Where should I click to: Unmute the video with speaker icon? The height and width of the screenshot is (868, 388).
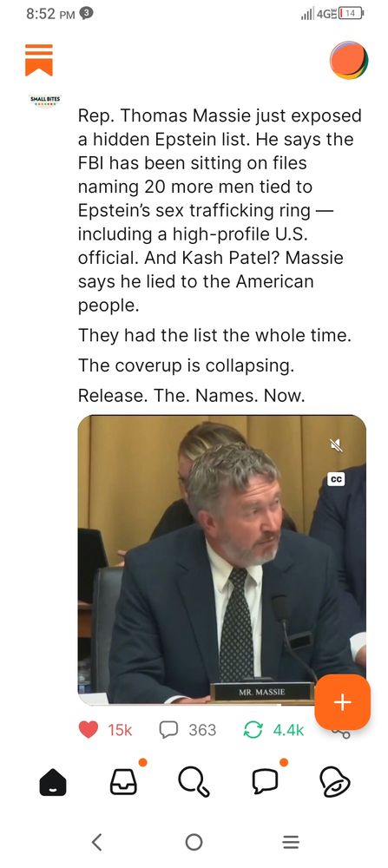point(335,444)
